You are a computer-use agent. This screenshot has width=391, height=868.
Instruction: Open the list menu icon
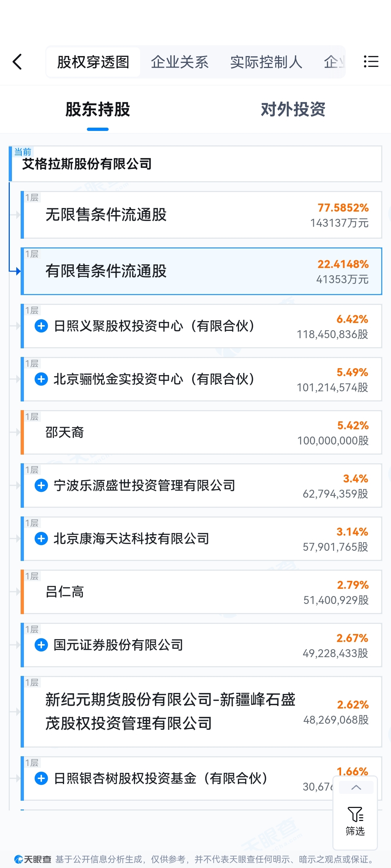371,61
